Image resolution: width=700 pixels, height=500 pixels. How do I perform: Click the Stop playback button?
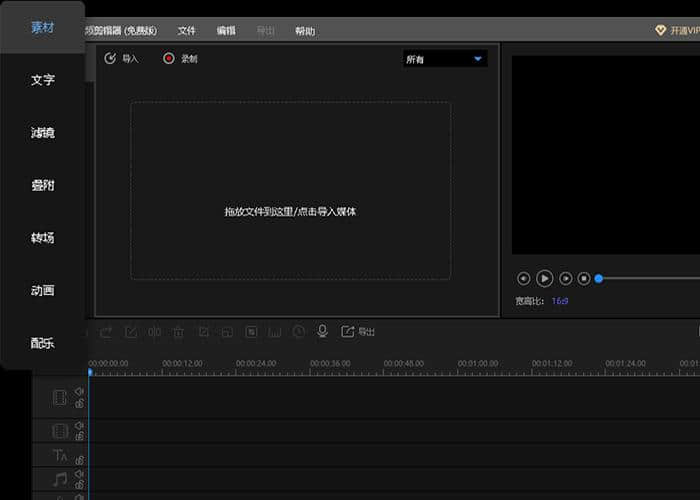tap(584, 278)
